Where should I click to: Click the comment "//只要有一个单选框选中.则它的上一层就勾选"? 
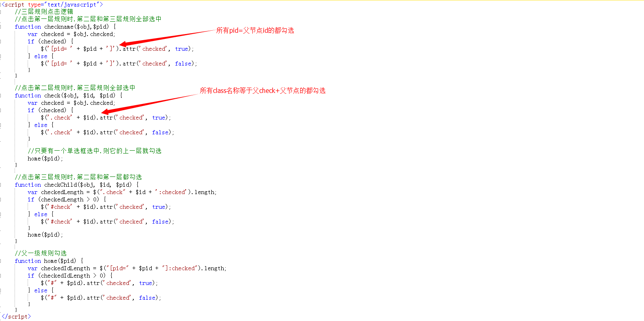[x=94, y=151]
